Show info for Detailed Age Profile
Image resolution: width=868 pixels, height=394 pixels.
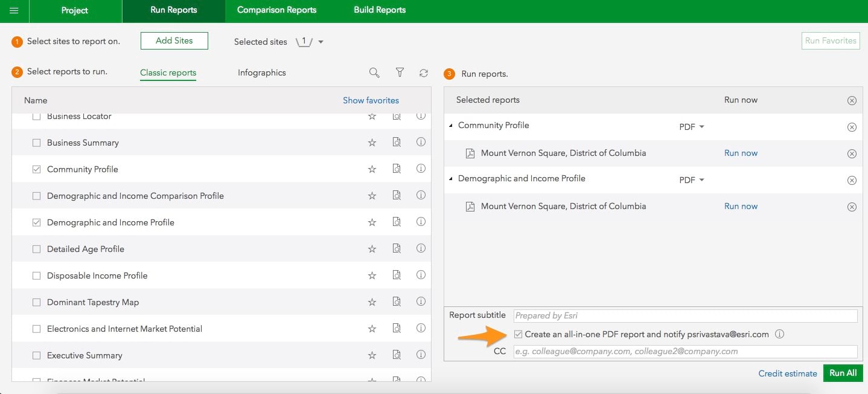pyautogui.click(x=421, y=248)
